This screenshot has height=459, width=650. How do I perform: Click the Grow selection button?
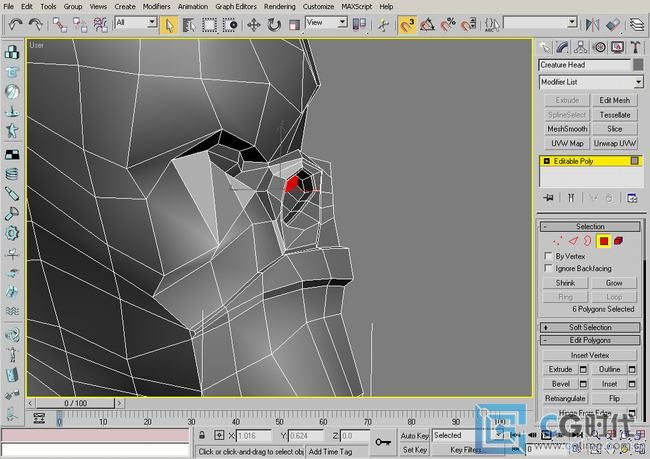[614, 283]
